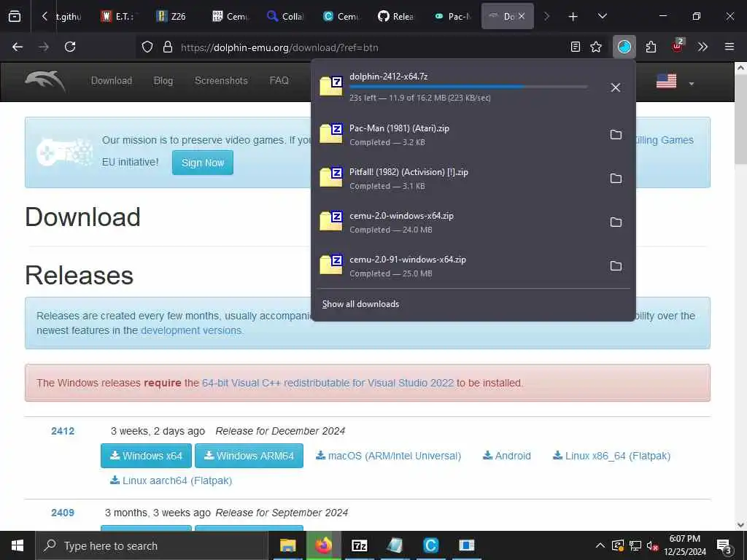Click the page vertical scrollbar thumb
747x560 pixels.
tap(740, 119)
